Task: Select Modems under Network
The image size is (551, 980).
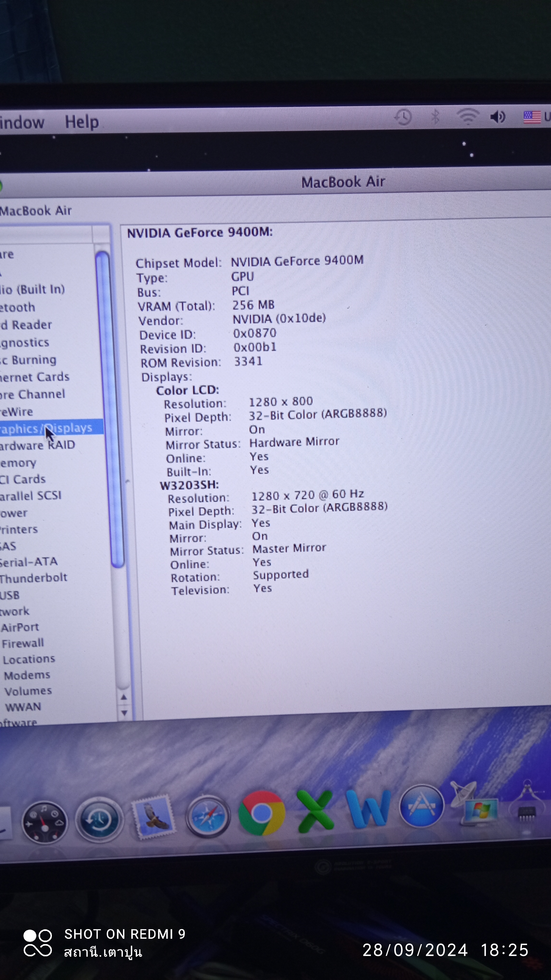Action: tap(27, 675)
